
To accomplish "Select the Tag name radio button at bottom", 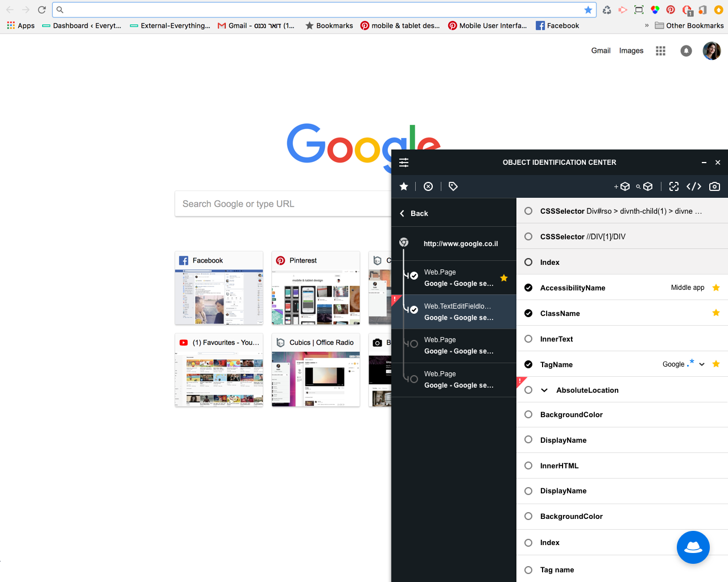I will (528, 569).
